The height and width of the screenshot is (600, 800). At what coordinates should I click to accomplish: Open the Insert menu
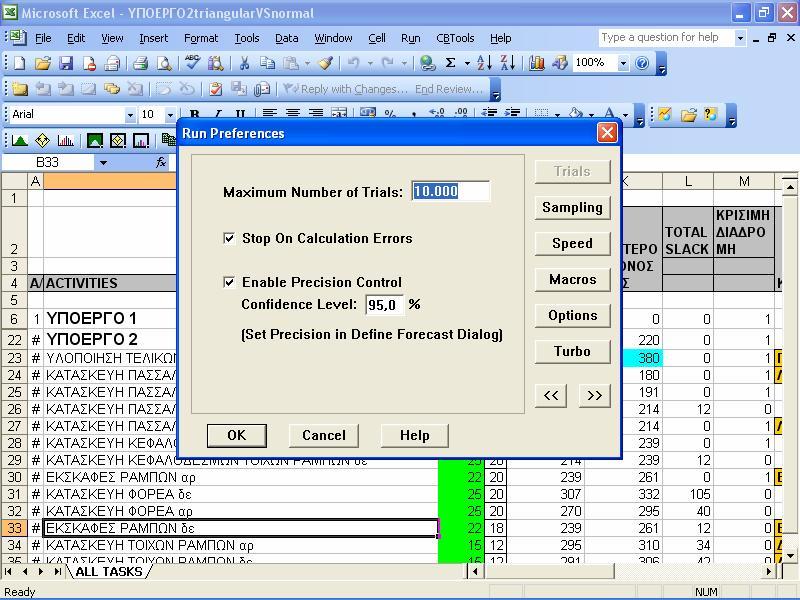[x=153, y=38]
